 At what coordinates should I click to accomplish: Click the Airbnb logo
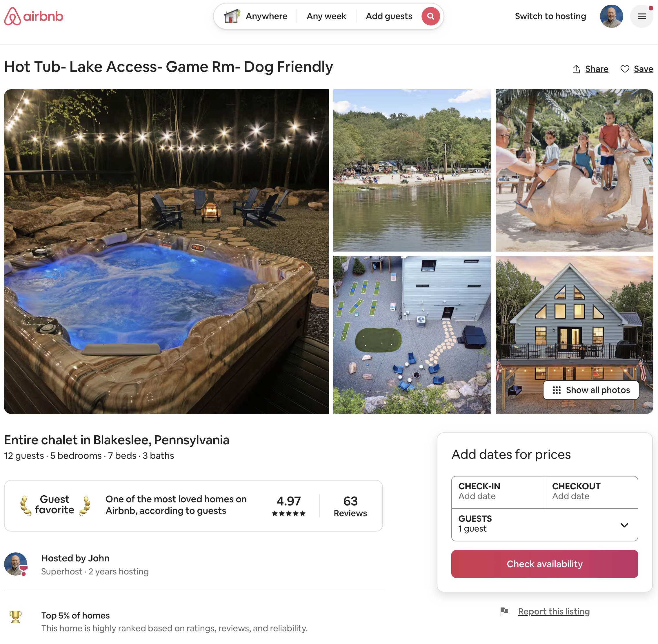click(x=34, y=16)
